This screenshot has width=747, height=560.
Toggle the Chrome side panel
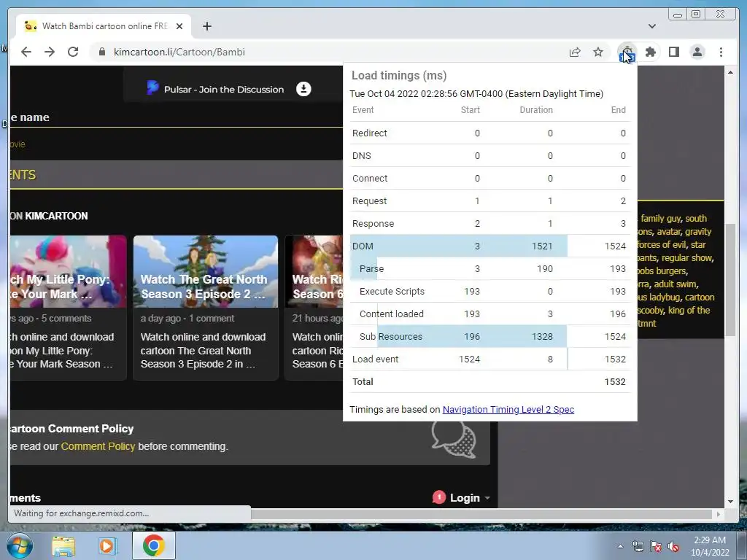[x=673, y=52]
